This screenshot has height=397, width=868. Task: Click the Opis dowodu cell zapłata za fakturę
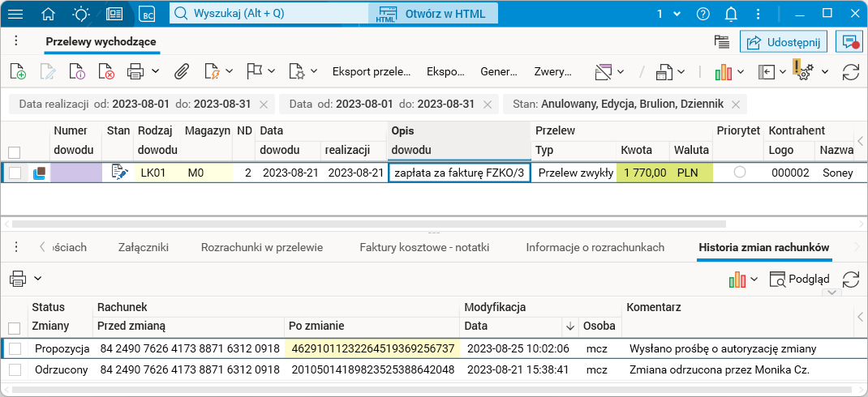[459, 173]
